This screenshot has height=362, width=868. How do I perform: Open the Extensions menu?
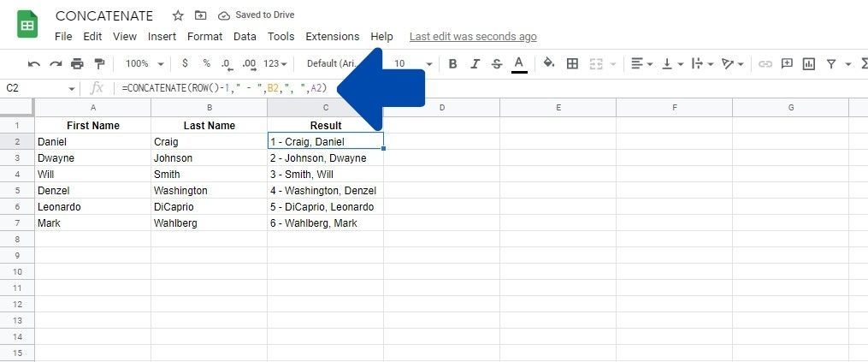point(332,37)
